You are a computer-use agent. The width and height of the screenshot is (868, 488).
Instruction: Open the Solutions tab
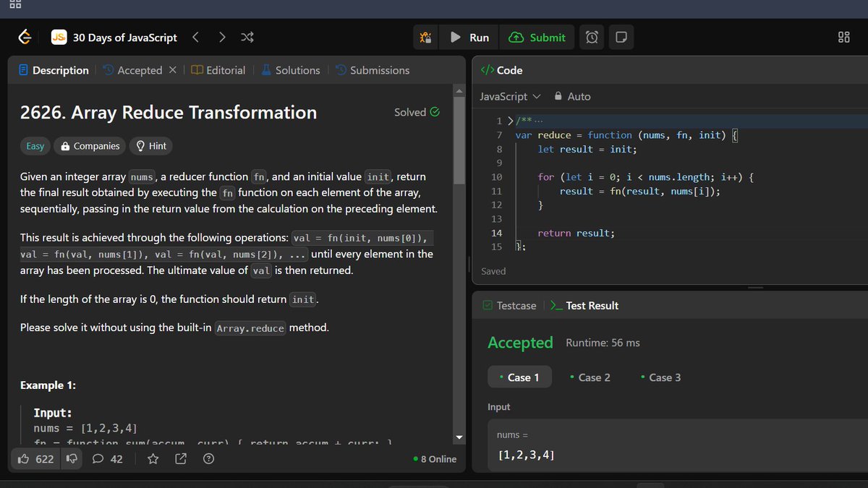290,70
